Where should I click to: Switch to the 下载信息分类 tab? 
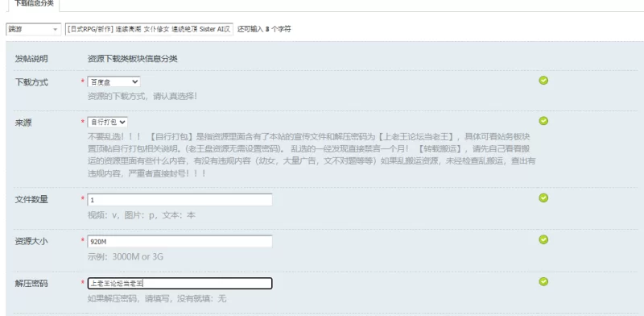pos(34,3)
